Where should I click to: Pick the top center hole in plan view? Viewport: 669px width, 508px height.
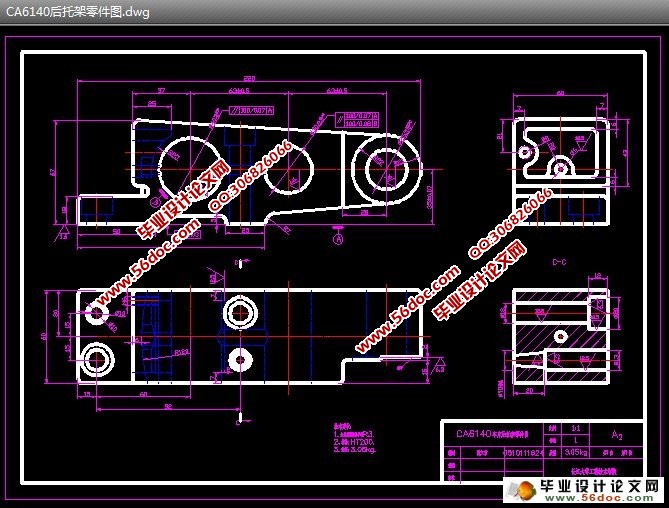[240, 312]
